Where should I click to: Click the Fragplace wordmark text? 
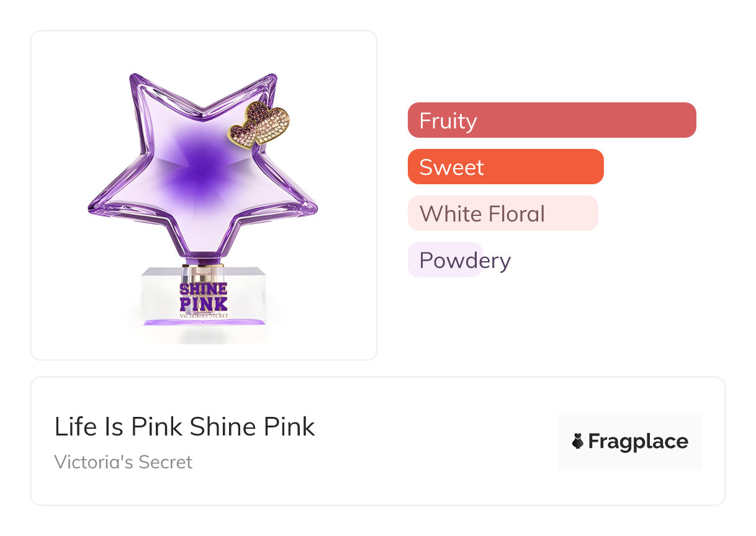coord(638,441)
